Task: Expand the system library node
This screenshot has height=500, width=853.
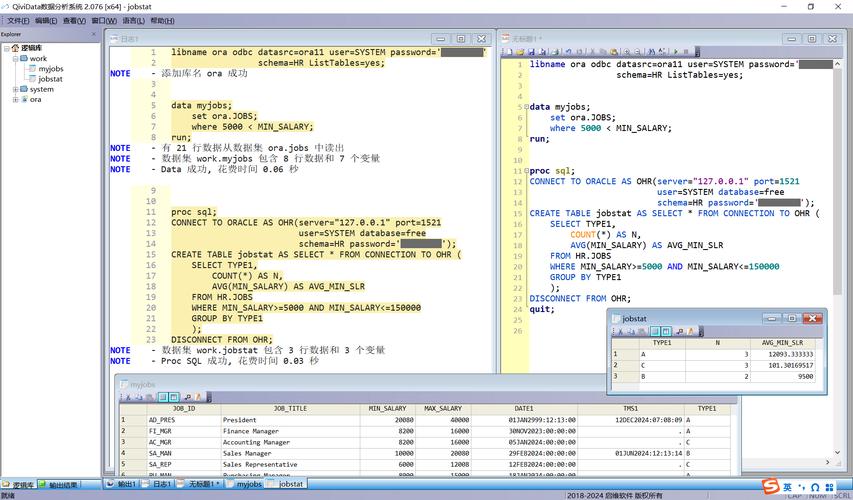Action: tap(15, 89)
